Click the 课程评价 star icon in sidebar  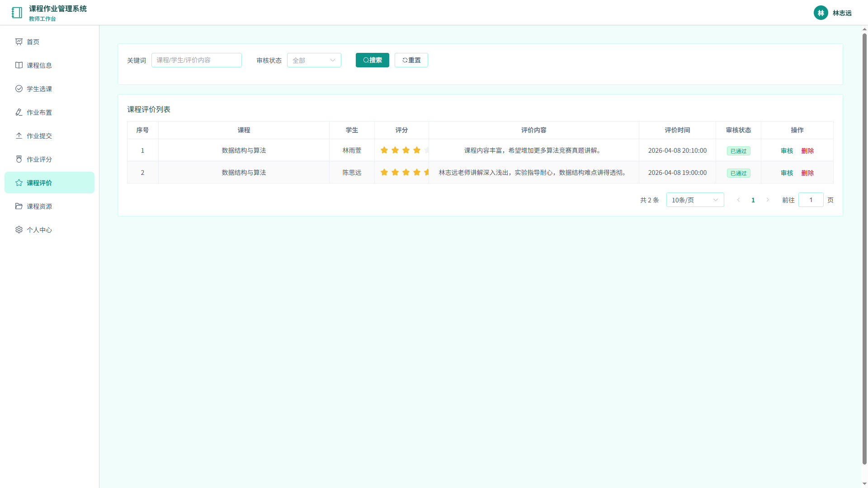pyautogui.click(x=19, y=183)
